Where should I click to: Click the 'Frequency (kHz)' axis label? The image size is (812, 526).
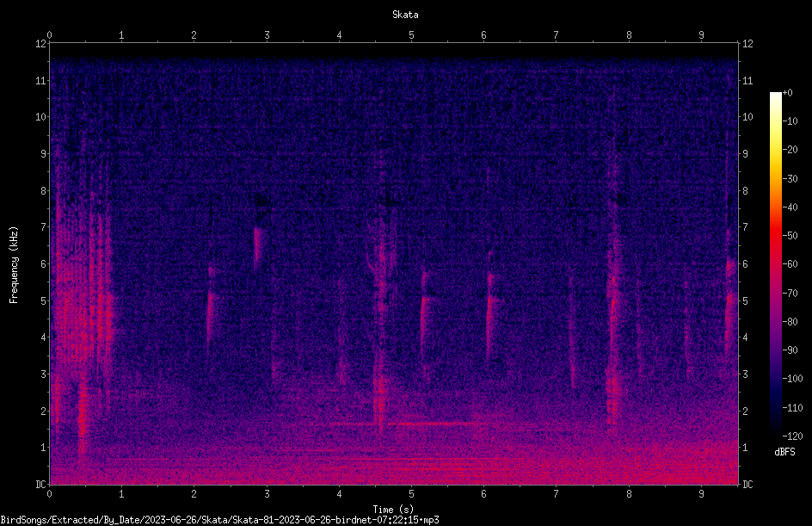14,264
